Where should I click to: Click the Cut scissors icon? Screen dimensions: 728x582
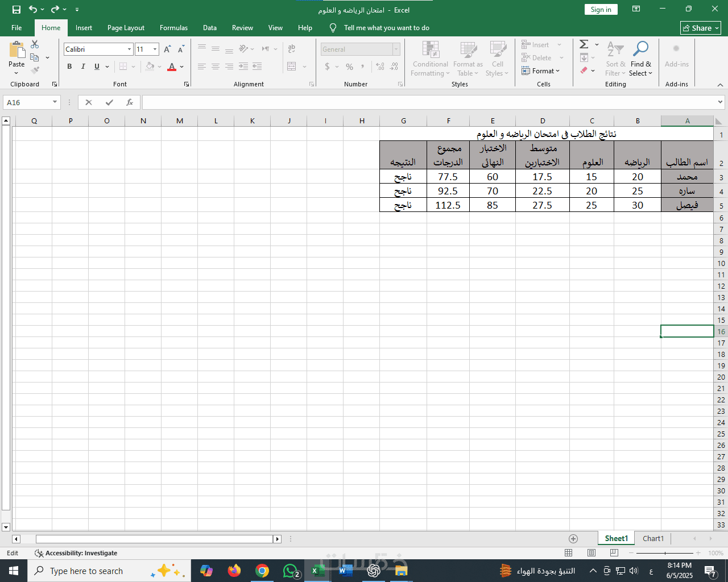(35, 44)
